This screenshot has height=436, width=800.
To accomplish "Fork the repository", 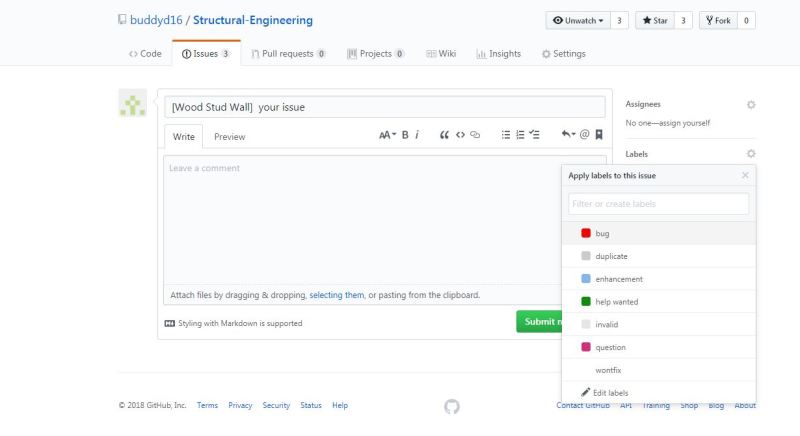I will [718, 20].
